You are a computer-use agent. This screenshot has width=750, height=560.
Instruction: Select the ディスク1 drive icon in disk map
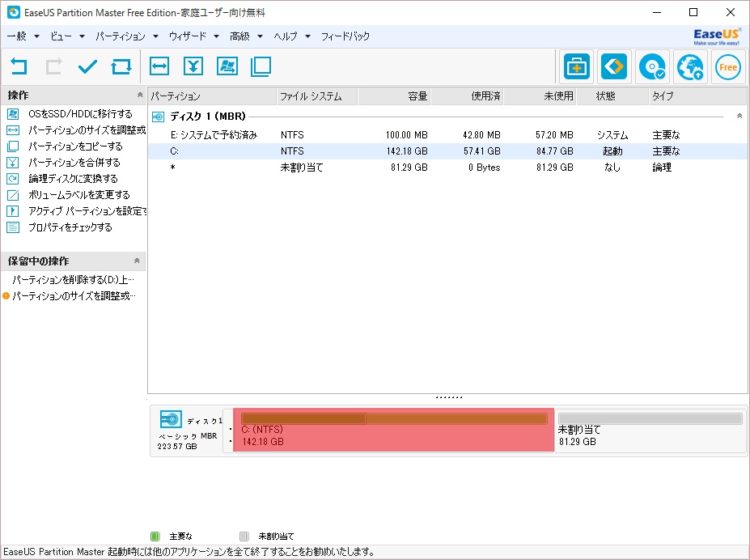click(171, 419)
